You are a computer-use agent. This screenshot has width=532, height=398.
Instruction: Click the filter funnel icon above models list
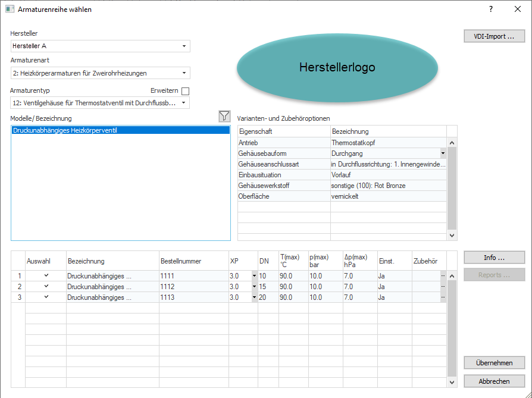pyautogui.click(x=224, y=117)
